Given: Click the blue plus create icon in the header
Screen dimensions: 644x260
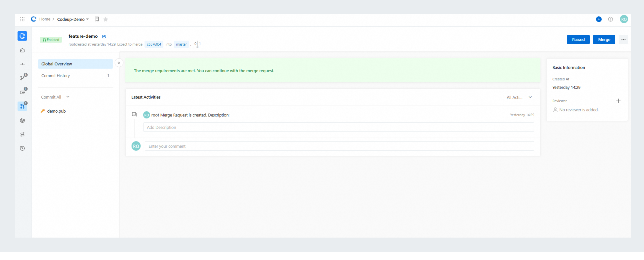Looking at the screenshot, I should pos(599,19).
